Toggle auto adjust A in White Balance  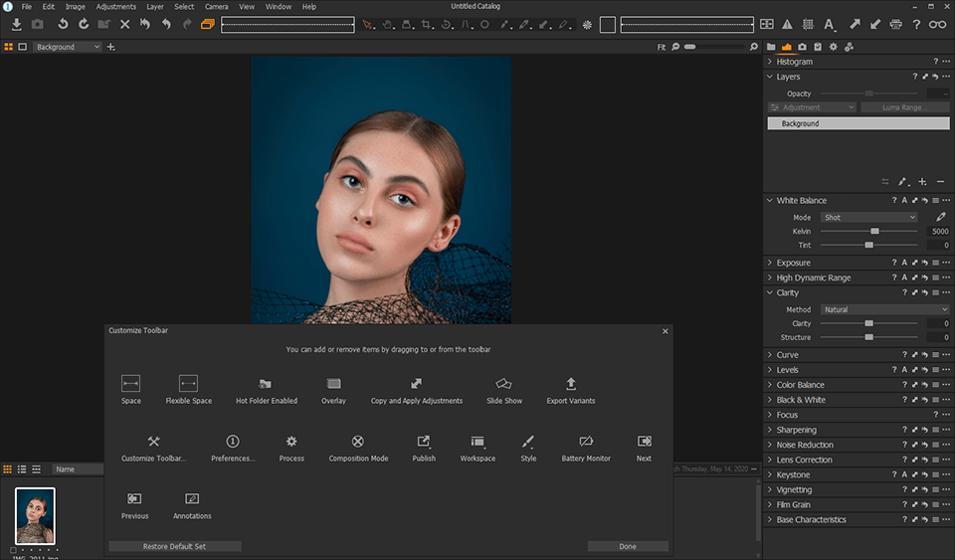click(904, 200)
